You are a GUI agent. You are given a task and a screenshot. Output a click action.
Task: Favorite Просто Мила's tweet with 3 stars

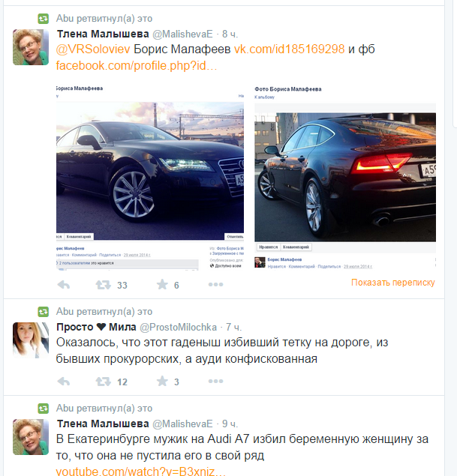tap(162, 381)
